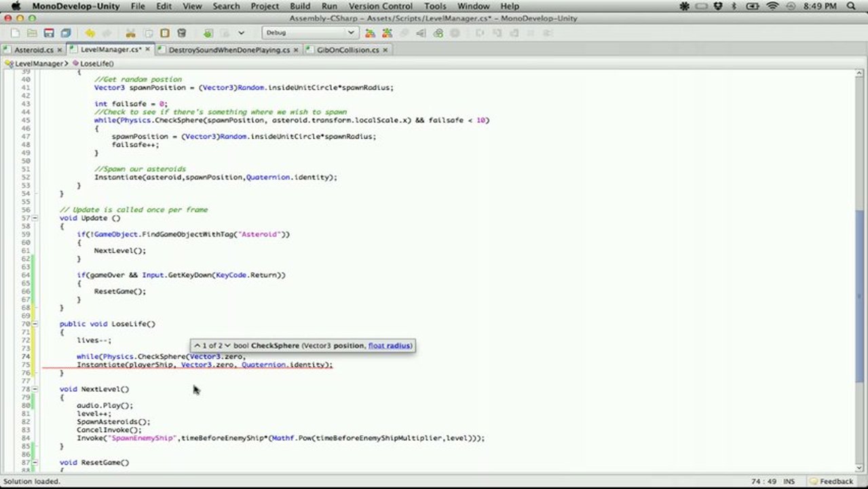The height and width of the screenshot is (489, 868).
Task: Click the open file folder toolbar icon
Action: pos(32,33)
